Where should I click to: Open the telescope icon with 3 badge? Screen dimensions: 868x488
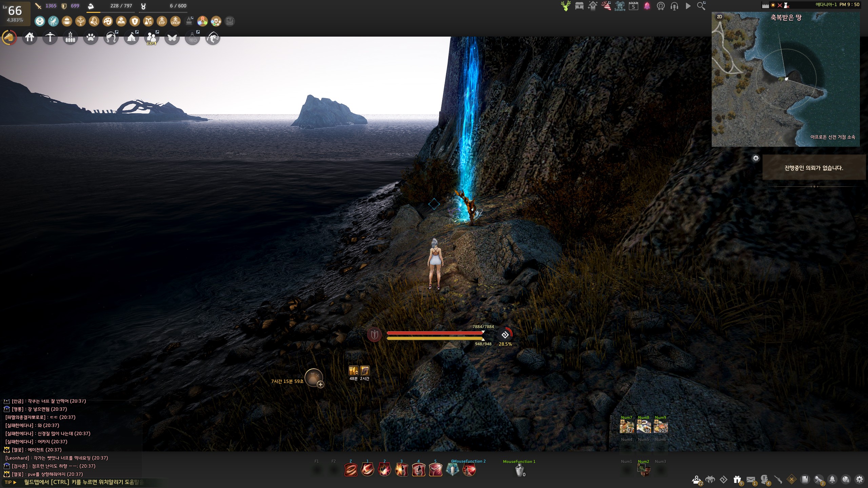pos(819,480)
